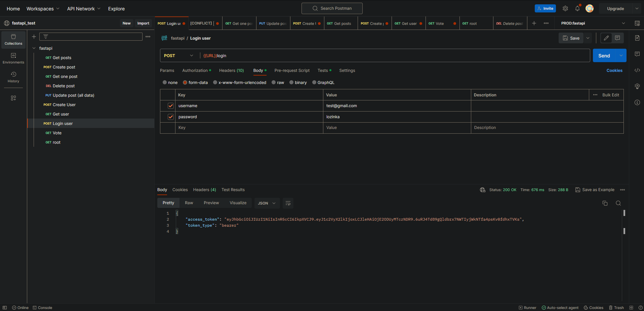Open the Code snippet panel
This screenshot has width=644, height=311.
click(x=637, y=70)
